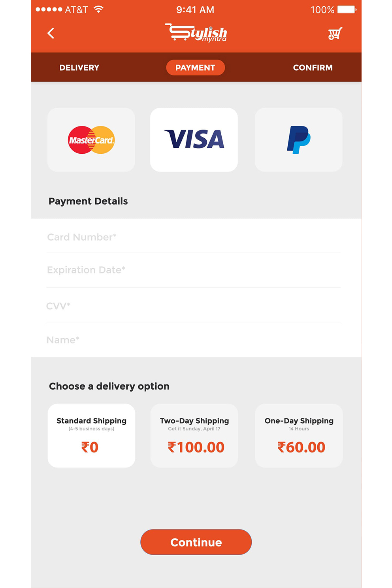Tap the back arrow icon
Viewport: 392px width, 588px height.
click(51, 33)
